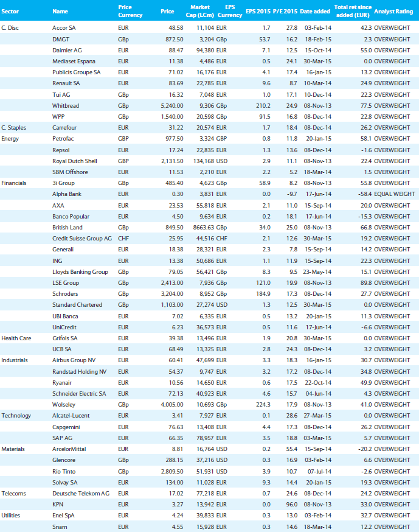Select the 'Petrofac' name cell

click(63, 138)
